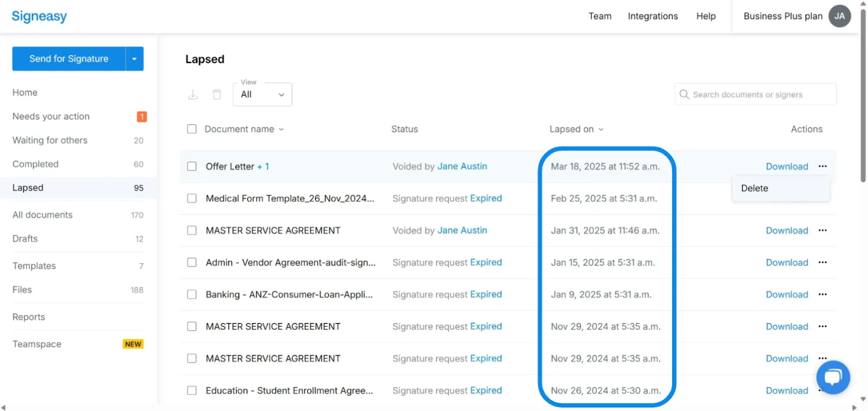The image size is (868, 411).
Task: Open Integrations in top navigation
Action: coord(653,16)
